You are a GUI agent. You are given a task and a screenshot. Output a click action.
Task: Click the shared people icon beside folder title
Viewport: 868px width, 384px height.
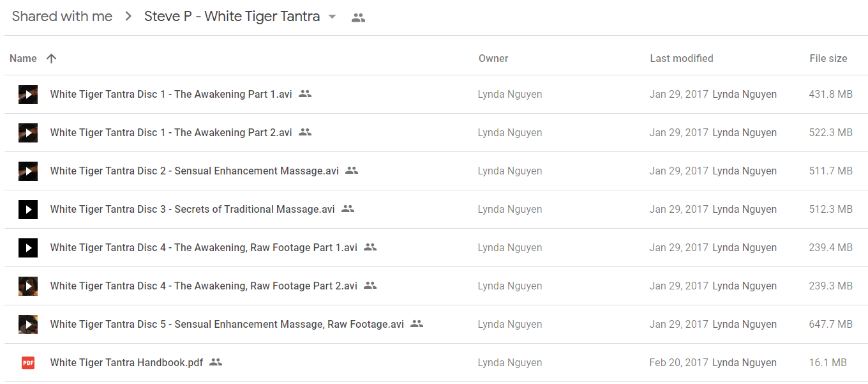(x=358, y=18)
